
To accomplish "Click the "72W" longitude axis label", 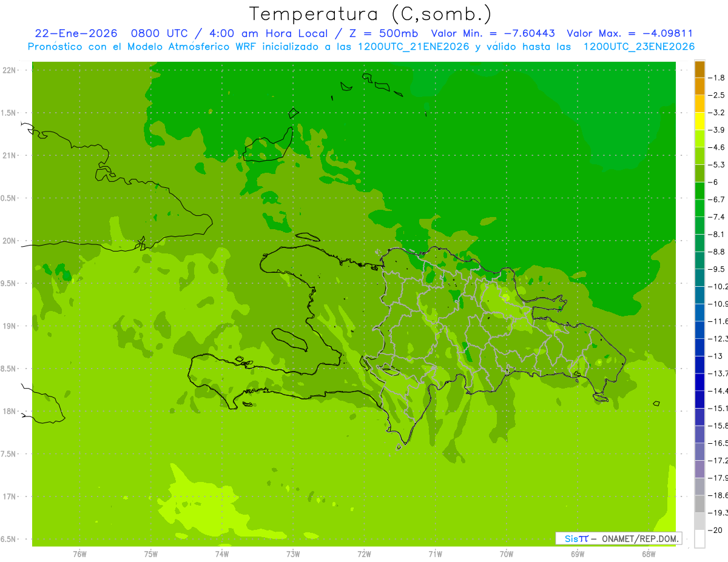I will (364, 554).
